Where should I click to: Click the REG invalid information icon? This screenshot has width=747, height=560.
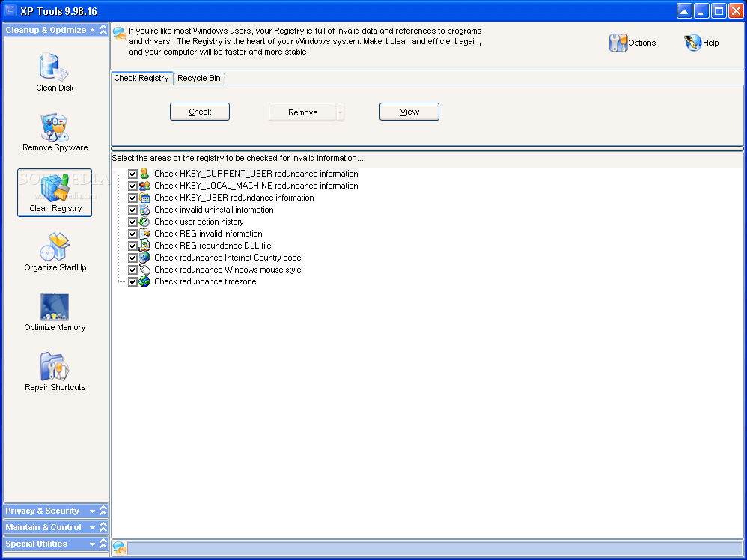(x=144, y=234)
